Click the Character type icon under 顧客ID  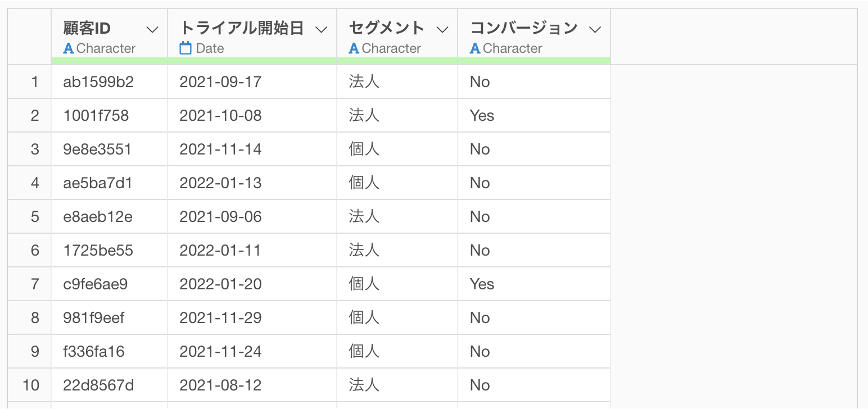point(69,48)
